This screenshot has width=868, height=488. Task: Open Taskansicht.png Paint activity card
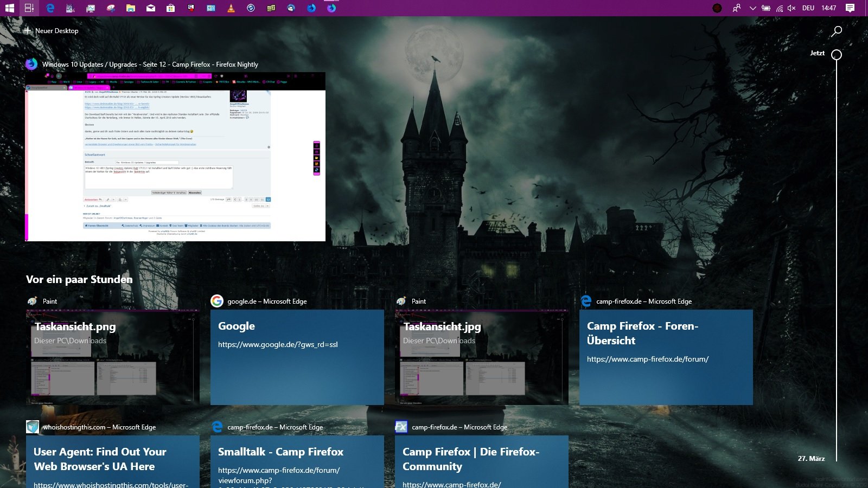point(112,357)
